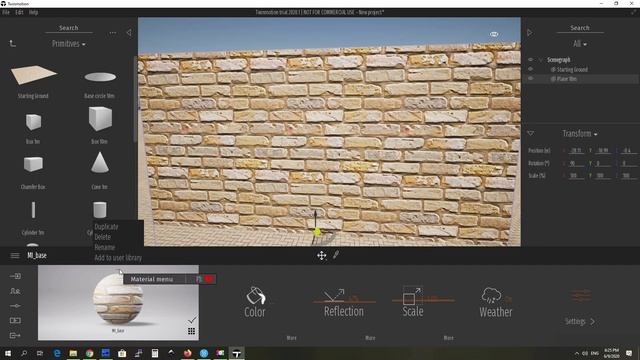Edit the Rotation X value field

tap(576, 163)
